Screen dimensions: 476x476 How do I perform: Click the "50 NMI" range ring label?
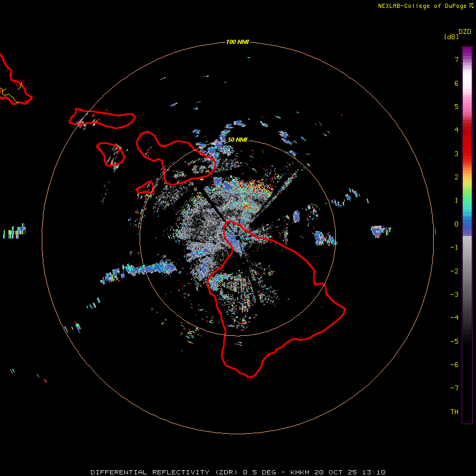click(237, 140)
